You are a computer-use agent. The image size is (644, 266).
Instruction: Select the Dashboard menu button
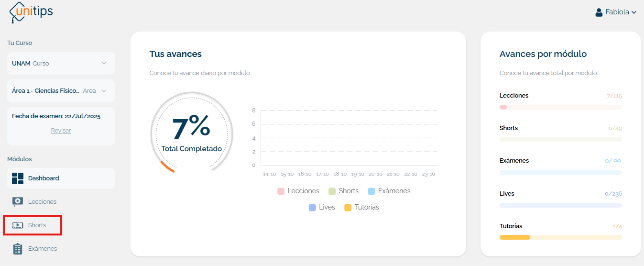61,178
